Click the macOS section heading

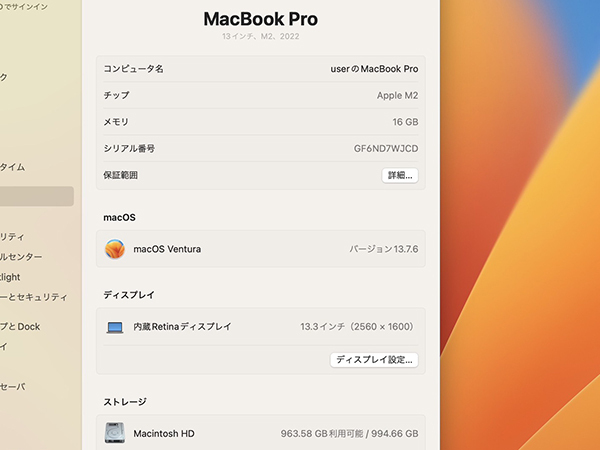(x=119, y=217)
